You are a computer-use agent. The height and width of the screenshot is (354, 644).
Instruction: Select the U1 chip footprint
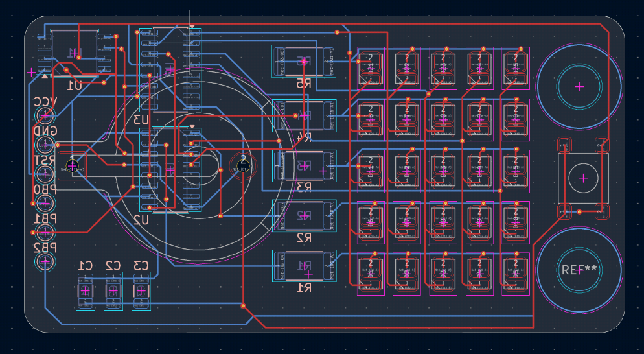(75, 53)
